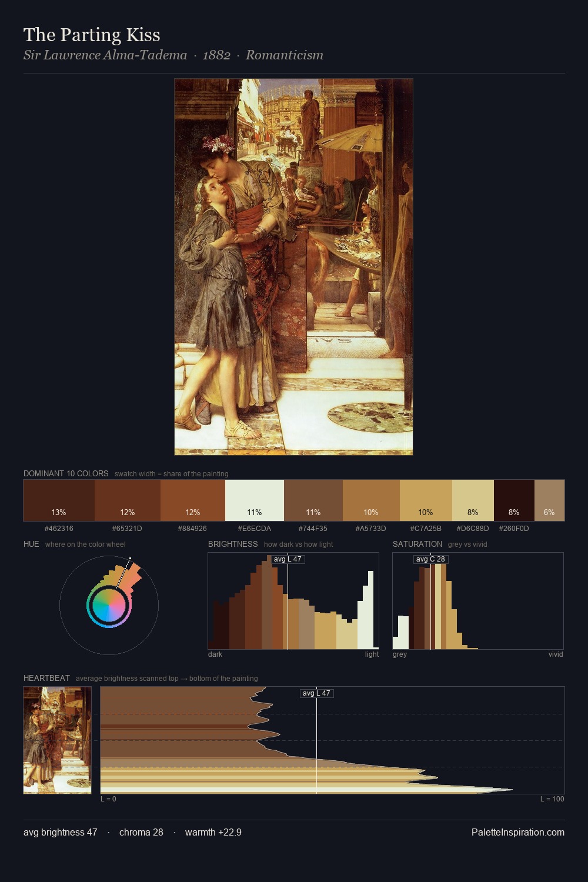Open the PaletteInspiration.com link
This screenshot has height=882, width=588.
[518, 832]
